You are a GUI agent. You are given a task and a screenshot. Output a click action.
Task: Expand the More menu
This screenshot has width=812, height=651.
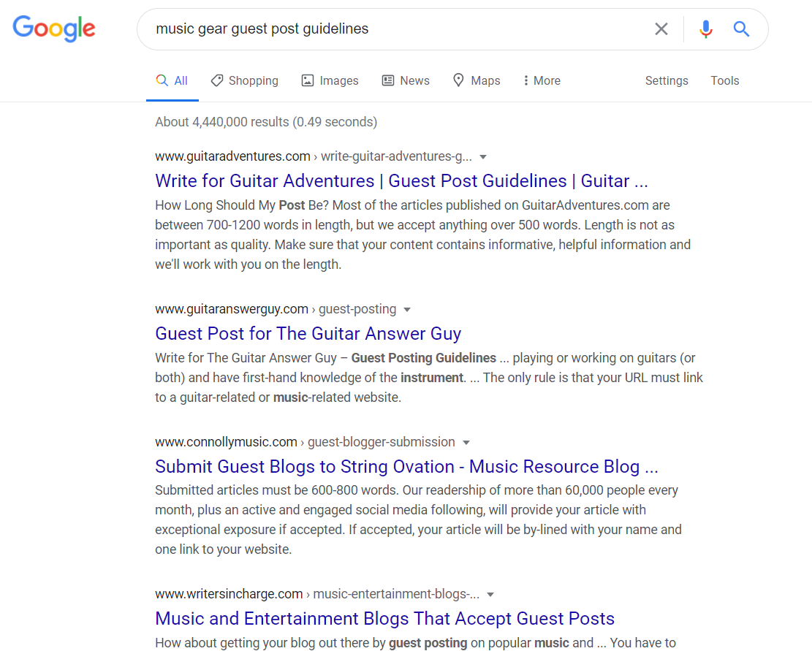pyautogui.click(x=541, y=81)
